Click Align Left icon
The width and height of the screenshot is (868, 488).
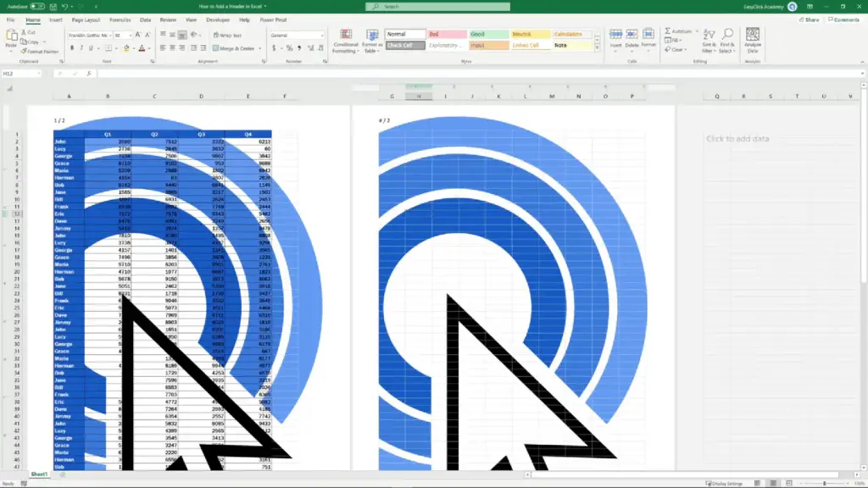[163, 48]
